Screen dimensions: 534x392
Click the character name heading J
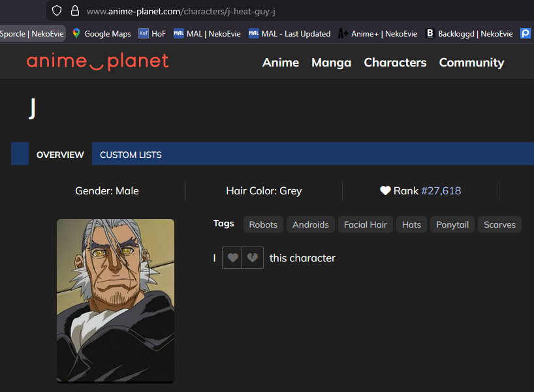click(33, 108)
